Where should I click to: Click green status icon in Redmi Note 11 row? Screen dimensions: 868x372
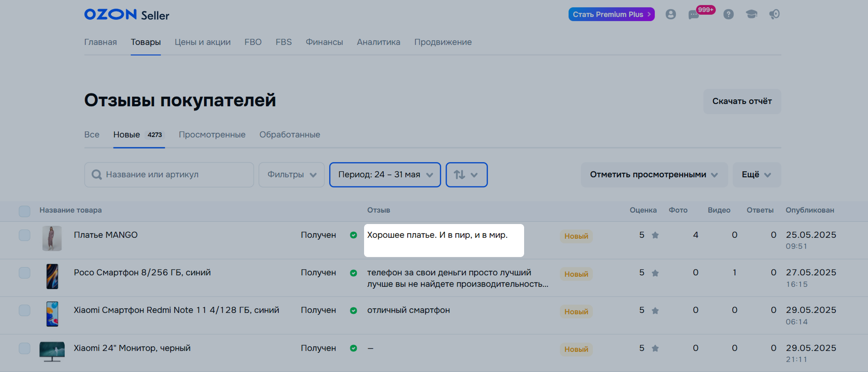click(x=354, y=311)
